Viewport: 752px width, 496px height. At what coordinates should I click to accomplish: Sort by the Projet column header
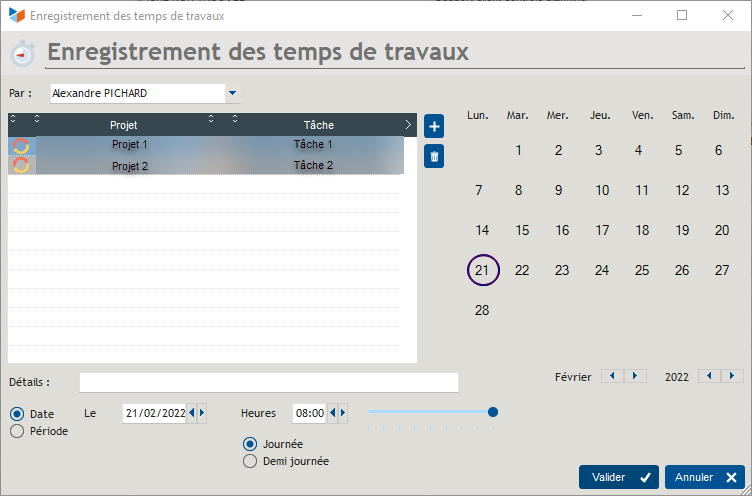coord(124,125)
